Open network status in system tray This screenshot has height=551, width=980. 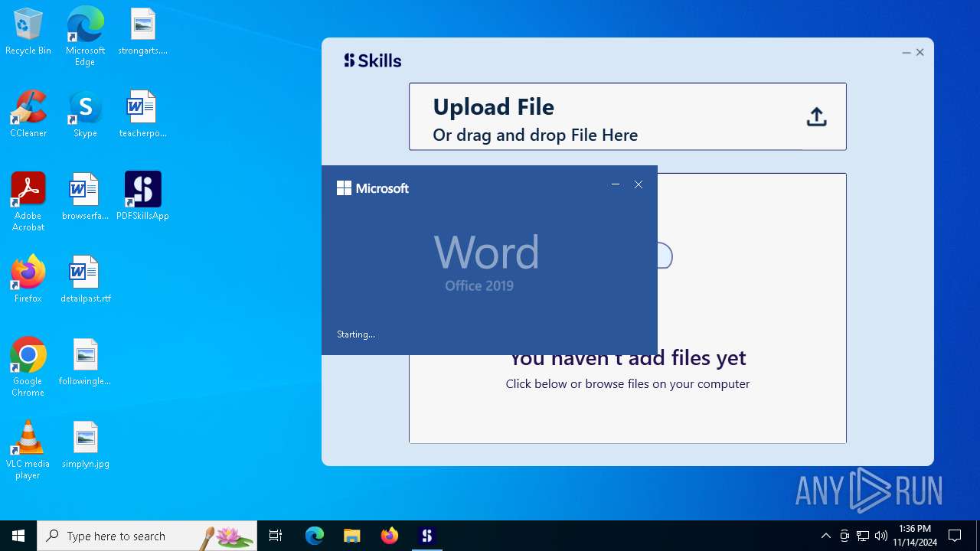pyautogui.click(x=863, y=536)
